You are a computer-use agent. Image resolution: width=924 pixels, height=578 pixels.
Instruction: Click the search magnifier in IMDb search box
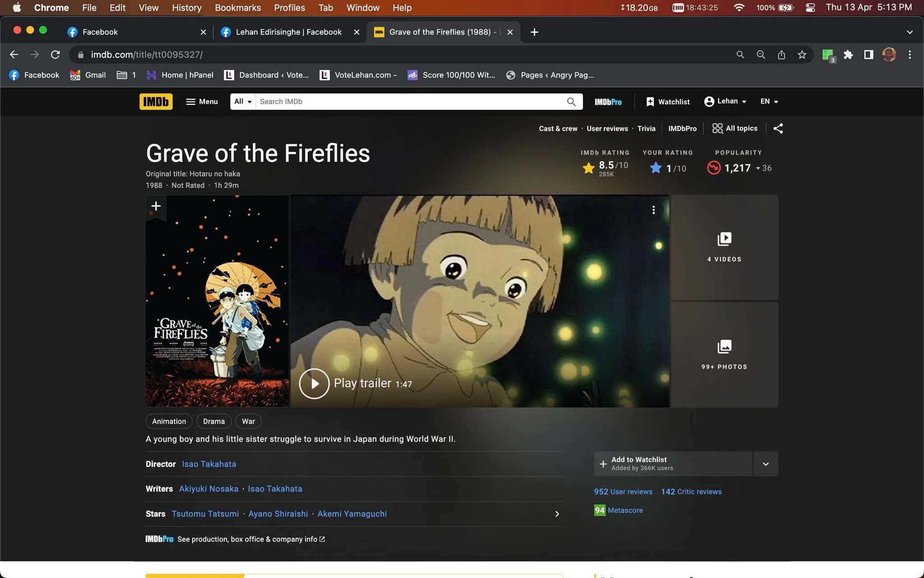tap(571, 102)
